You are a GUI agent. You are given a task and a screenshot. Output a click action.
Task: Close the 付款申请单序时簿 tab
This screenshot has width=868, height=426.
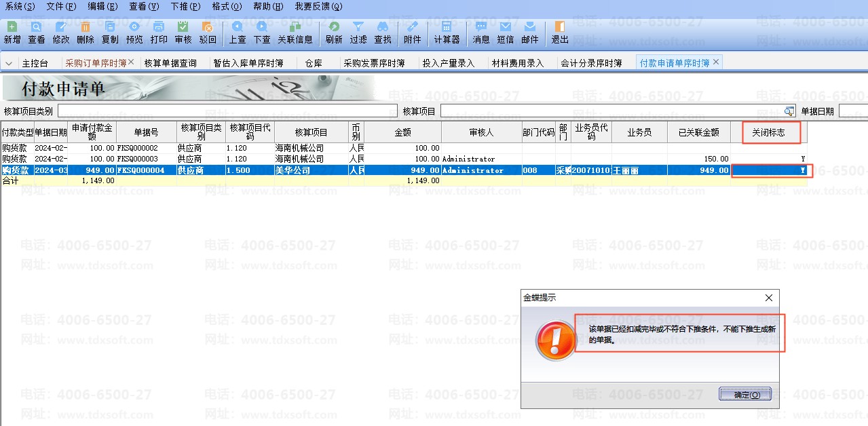click(716, 62)
